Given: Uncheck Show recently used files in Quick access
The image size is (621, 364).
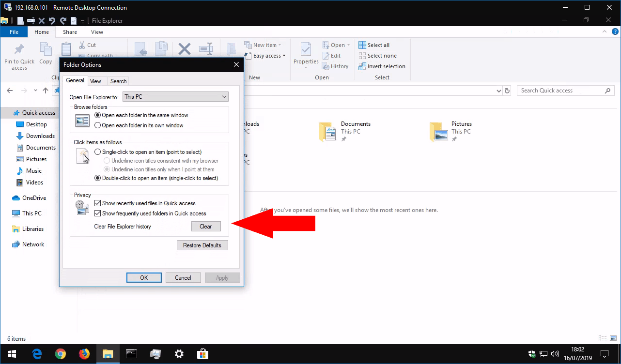Looking at the screenshot, I should [x=97, y=203].
